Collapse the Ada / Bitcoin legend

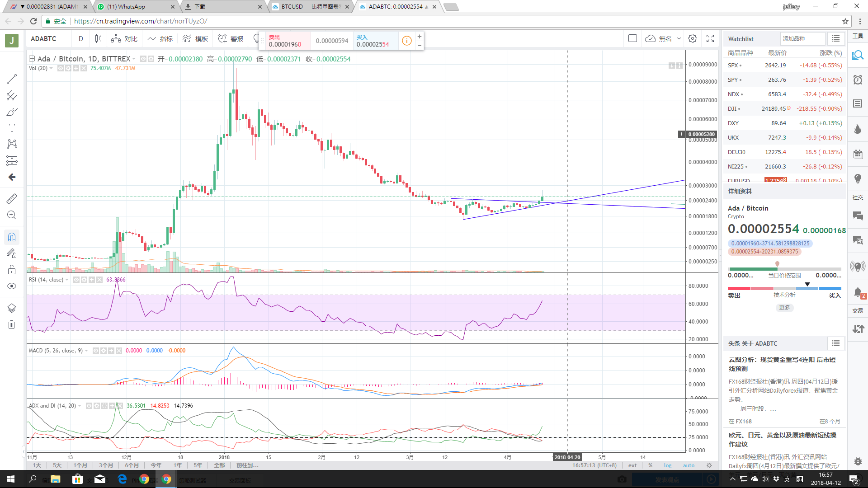(32, 59)
